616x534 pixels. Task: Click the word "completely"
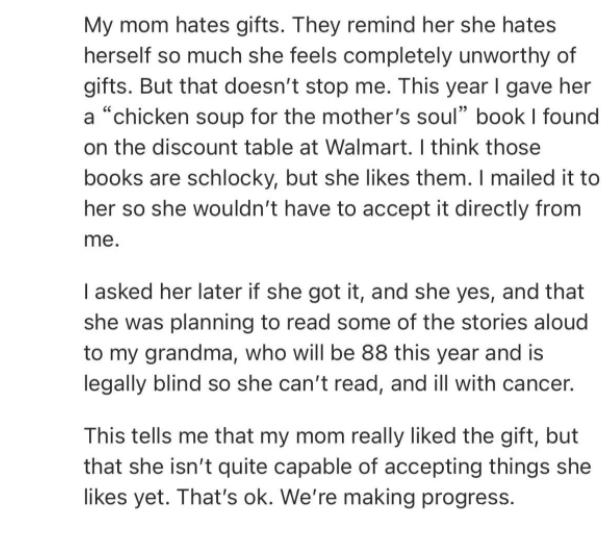[x=398, y=57]
